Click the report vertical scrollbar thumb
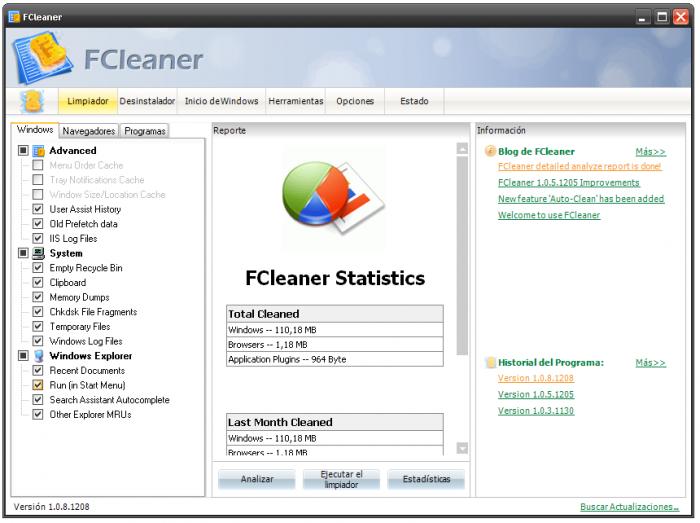700x523 pixels. (462, 255)
